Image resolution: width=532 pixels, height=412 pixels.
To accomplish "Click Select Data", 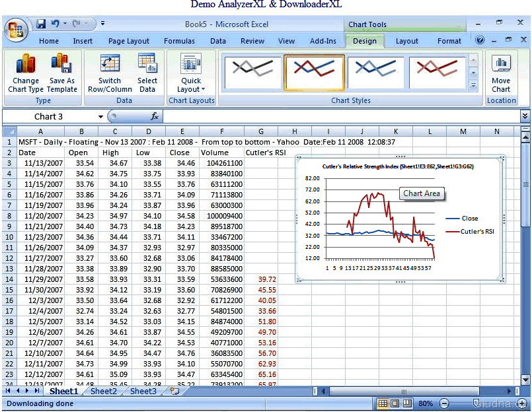I will pos(147,73).
